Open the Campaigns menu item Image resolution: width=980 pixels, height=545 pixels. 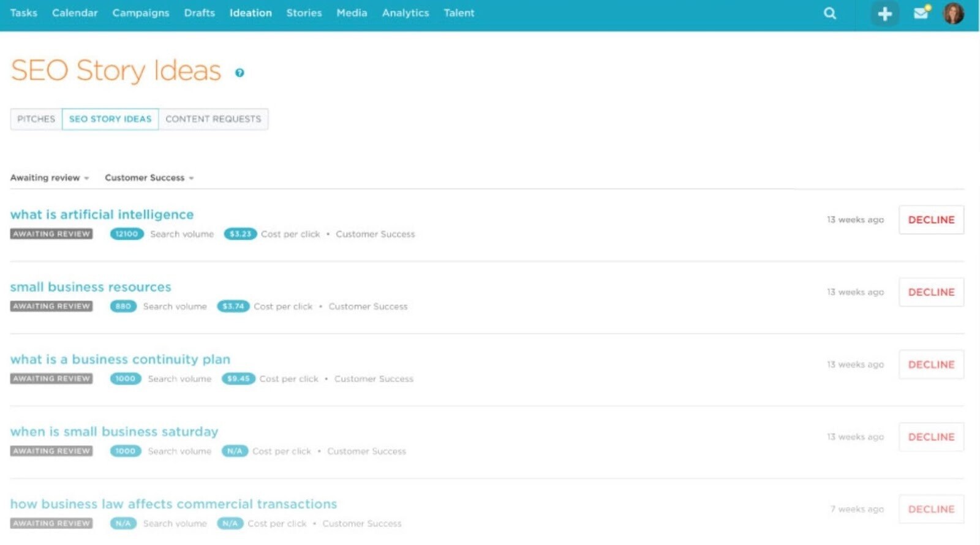click(x=140, y=13)
